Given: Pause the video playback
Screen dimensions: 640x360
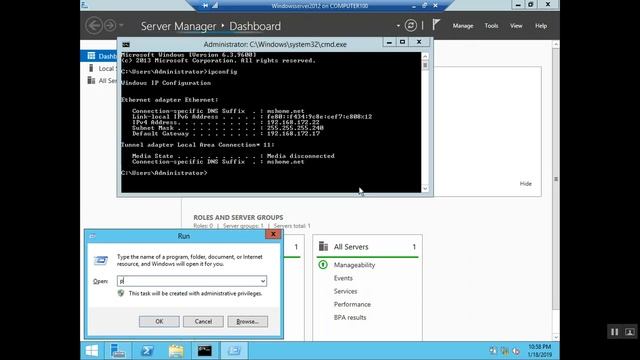Looking at the screenshot, I should [x=614, y=332].
